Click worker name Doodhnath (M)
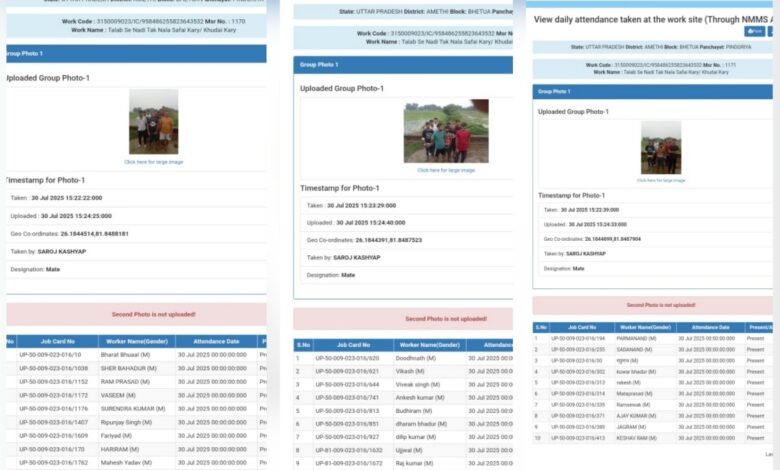Image resolution: width=780 pixels, height=470 pixels. tap(416, 358)
